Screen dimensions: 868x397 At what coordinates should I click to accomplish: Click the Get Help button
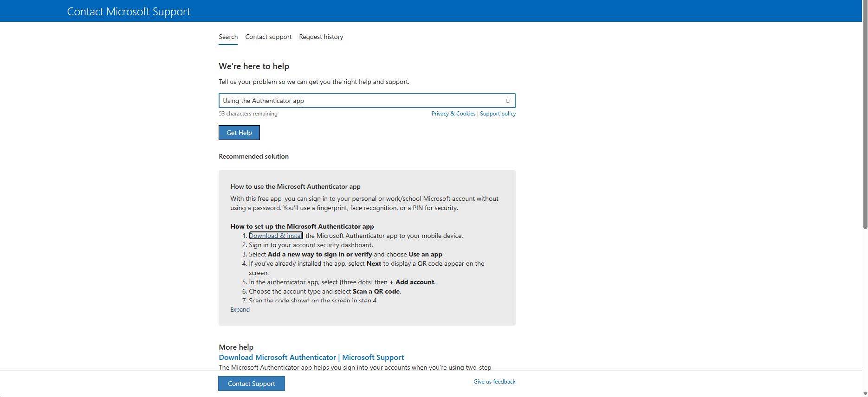point(239,133)
